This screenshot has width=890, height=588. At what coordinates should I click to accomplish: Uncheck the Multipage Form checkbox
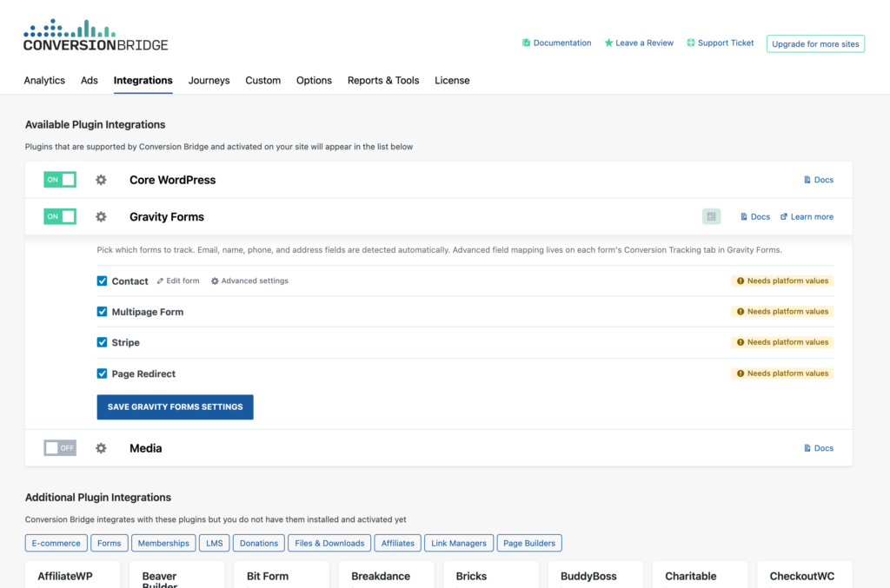[x=103, y=311]
